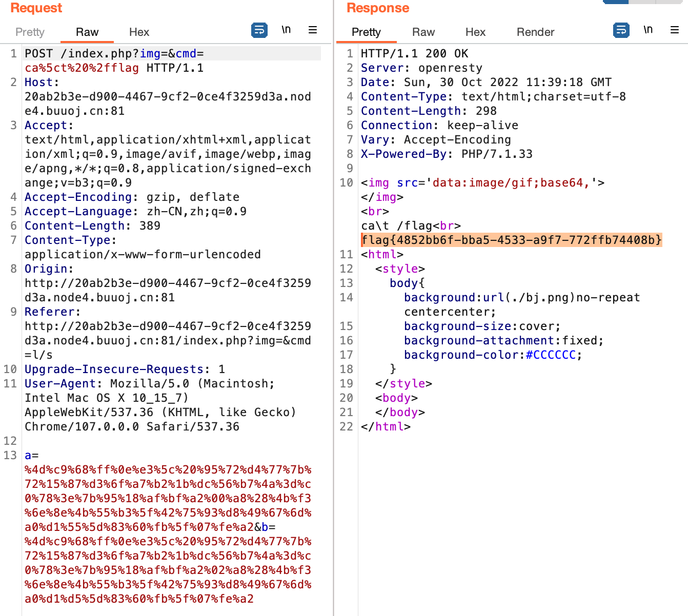The height and width of the screenshot is (616, 688).
Task: Click Vary: Accept-Encoding response header
Action: coord(436,139)
